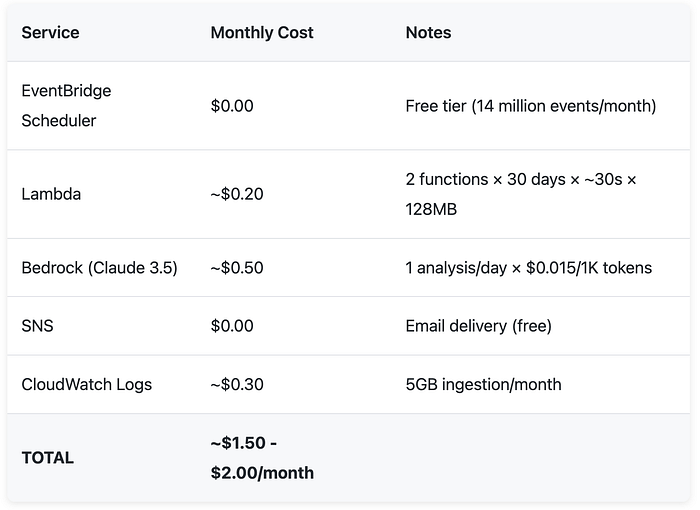Select the ~$1.50 - $2.00/month total value
The height and width of the screenshot is (510, 700).
coord(262,458)
